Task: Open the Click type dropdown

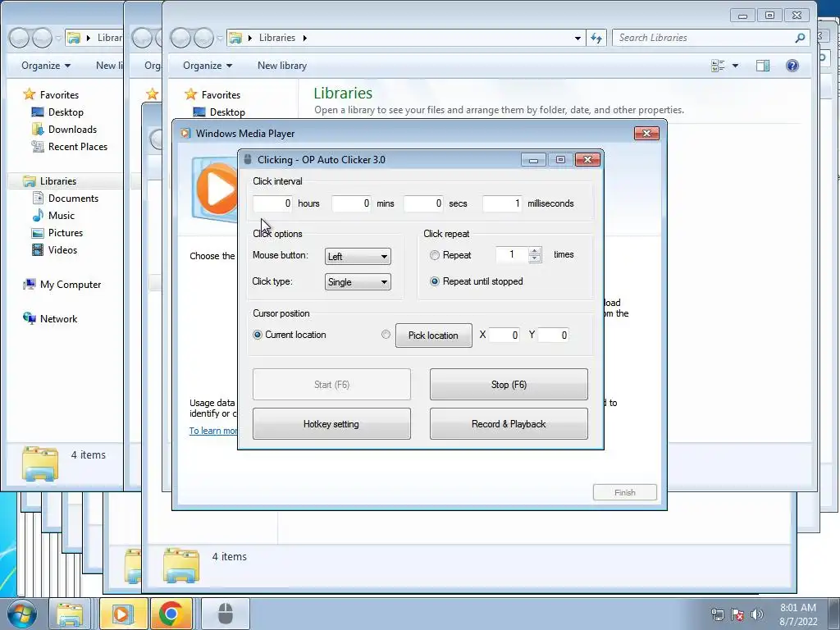Action: pyautogui.click(x=358, y=282)
